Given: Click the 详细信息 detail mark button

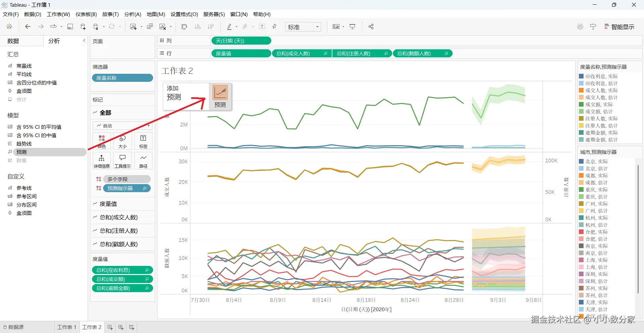Looking at the screenshot, I should 102,161.
